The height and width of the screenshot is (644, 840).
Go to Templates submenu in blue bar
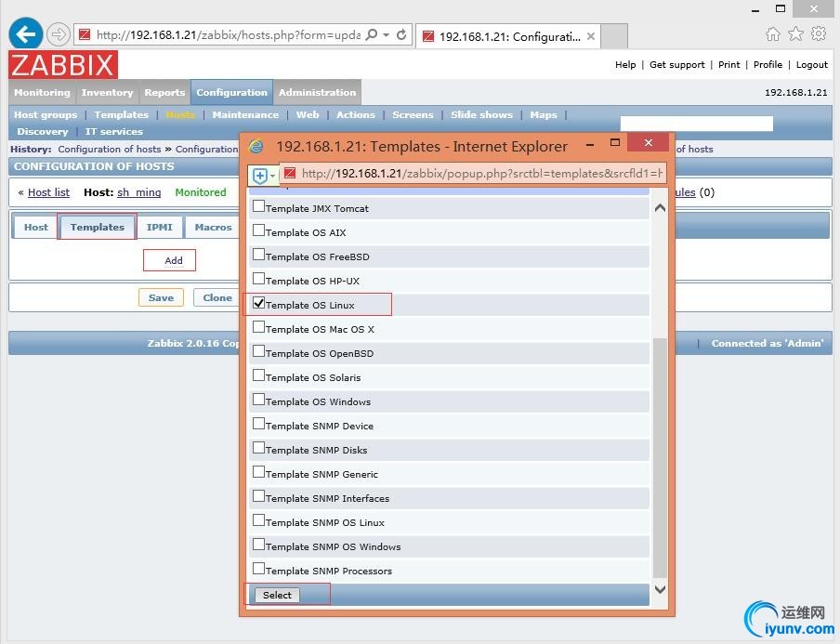point(122,114)
